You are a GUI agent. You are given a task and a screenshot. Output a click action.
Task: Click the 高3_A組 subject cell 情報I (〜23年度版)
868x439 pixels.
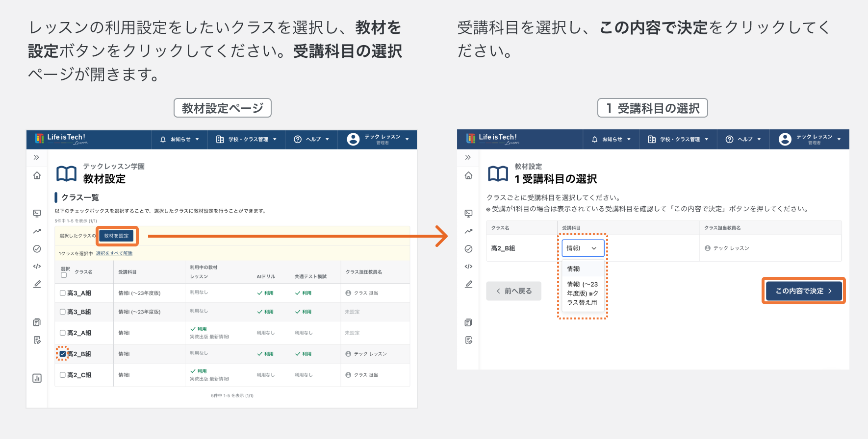click(139, 293)
